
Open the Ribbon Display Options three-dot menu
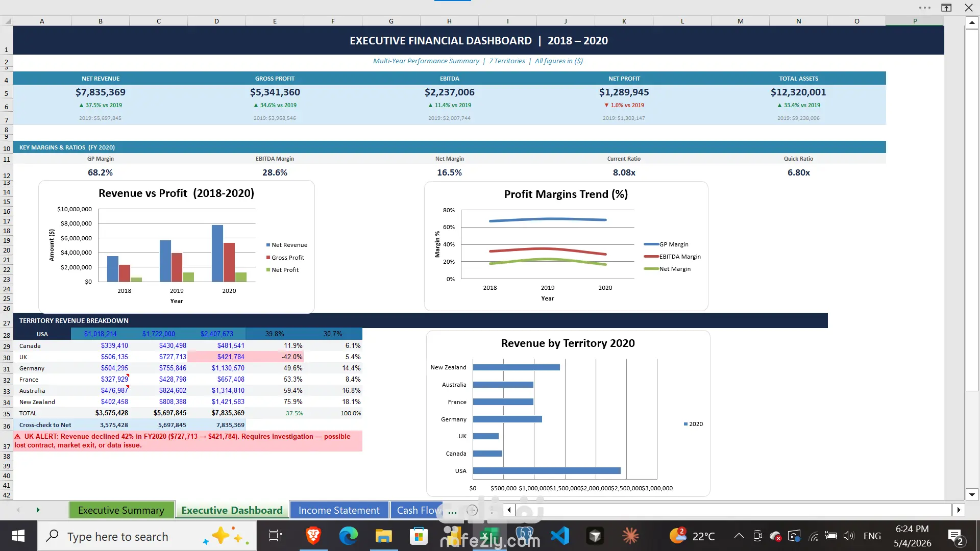coord(924,8)
